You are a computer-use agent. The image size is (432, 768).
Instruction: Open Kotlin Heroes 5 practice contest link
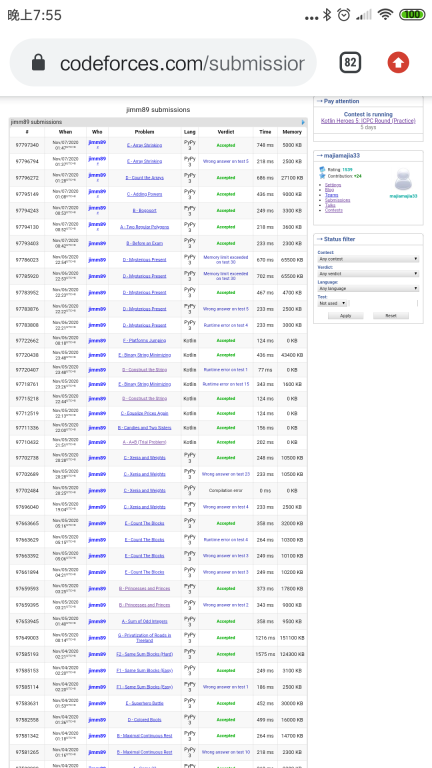368,120
